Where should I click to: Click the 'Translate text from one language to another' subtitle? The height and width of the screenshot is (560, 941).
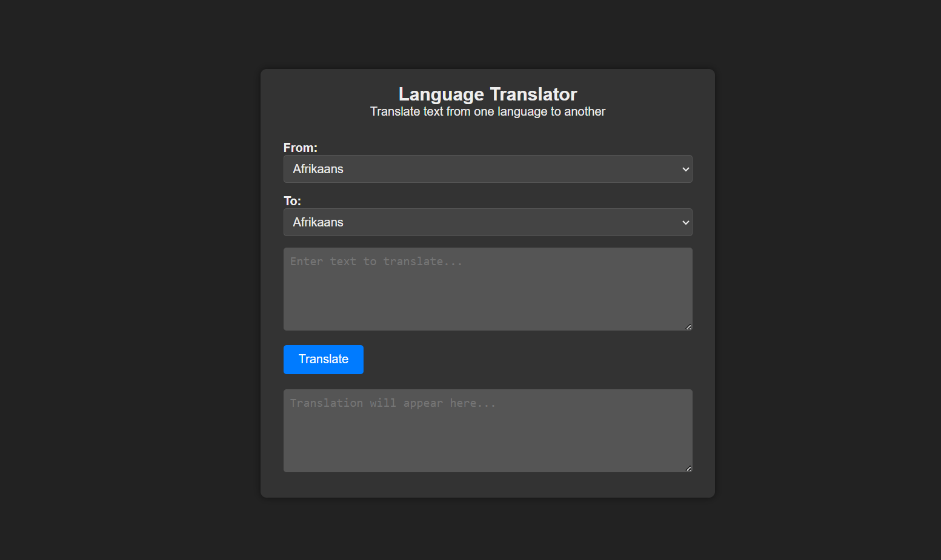point(488,111)
